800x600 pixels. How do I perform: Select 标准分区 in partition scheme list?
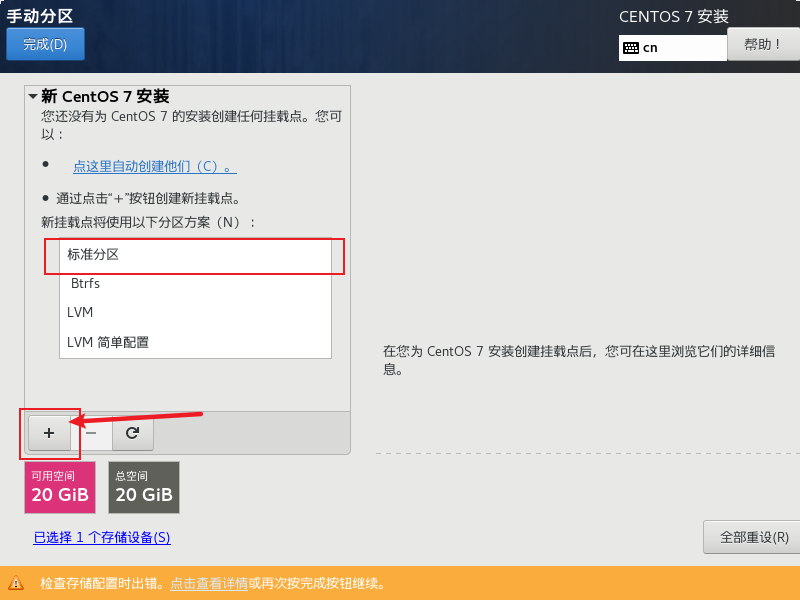195,255
